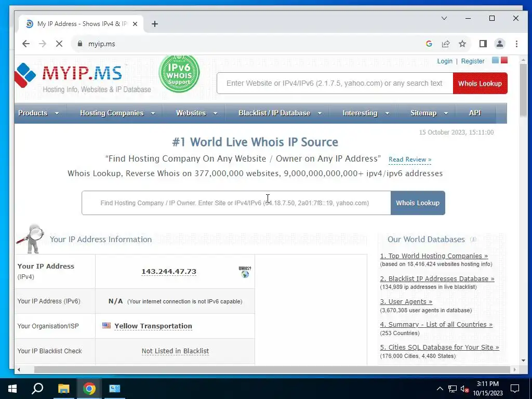Open network status tray icon
Image resolution: width=532 pixels, height=399 pixels.
coord(453,389)
